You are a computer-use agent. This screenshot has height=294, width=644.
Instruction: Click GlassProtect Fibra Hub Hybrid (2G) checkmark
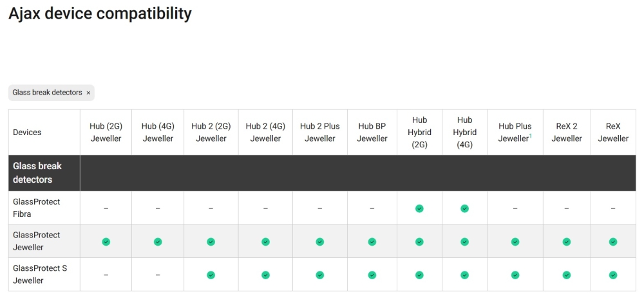pos(419,208)
